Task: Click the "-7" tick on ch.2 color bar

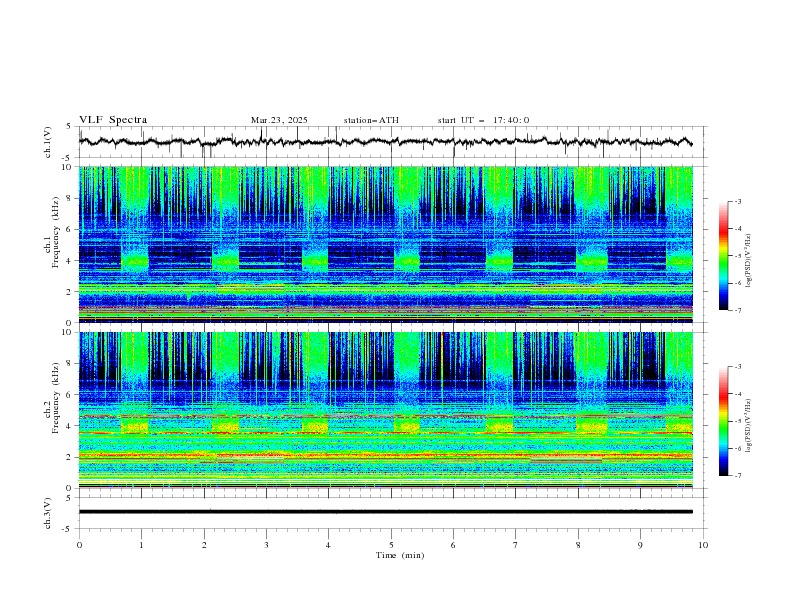Action: point(738,475)
